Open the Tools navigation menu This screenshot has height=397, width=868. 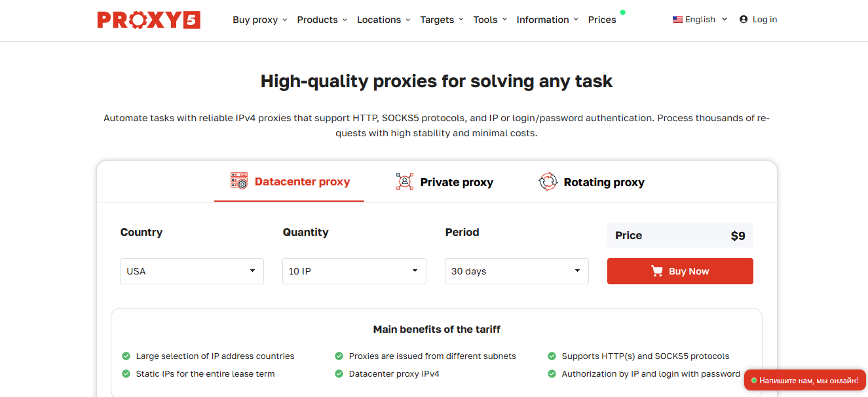coord(490,20)
